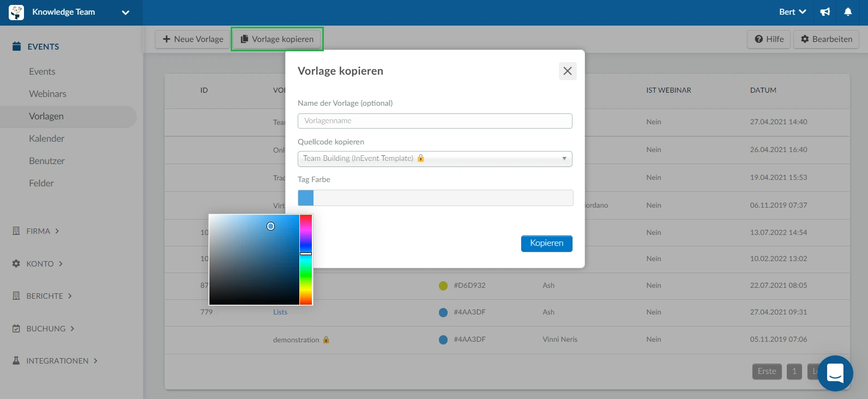Click the Knowledge Team logo icon
Screen dimensions: 868x399
(x=16, y=12)
